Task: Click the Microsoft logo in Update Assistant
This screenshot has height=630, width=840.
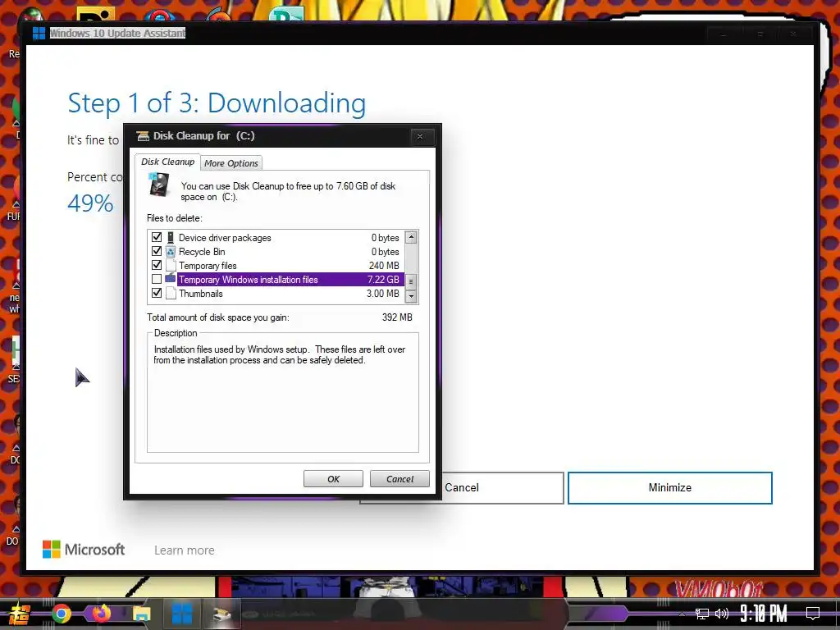Action: (x=84, y=549)
